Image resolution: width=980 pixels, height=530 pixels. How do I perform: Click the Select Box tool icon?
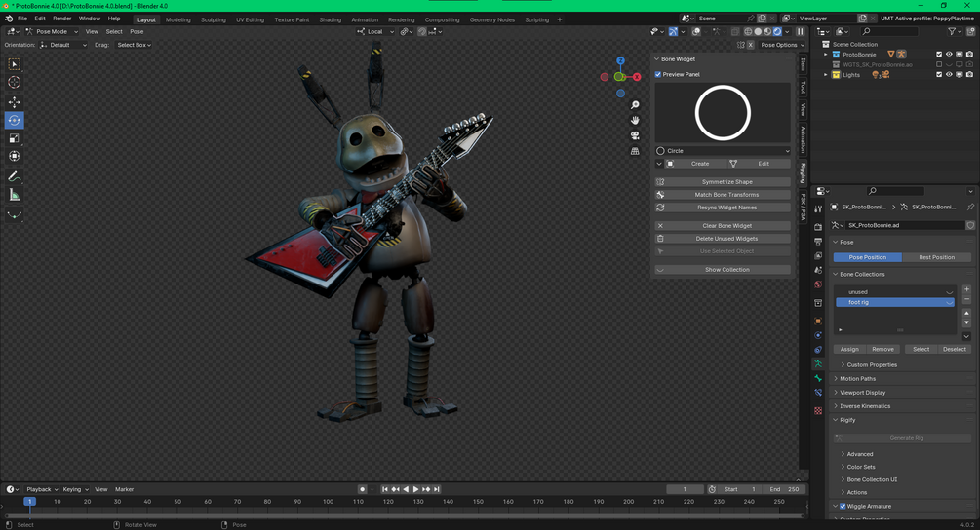[14, 64]
